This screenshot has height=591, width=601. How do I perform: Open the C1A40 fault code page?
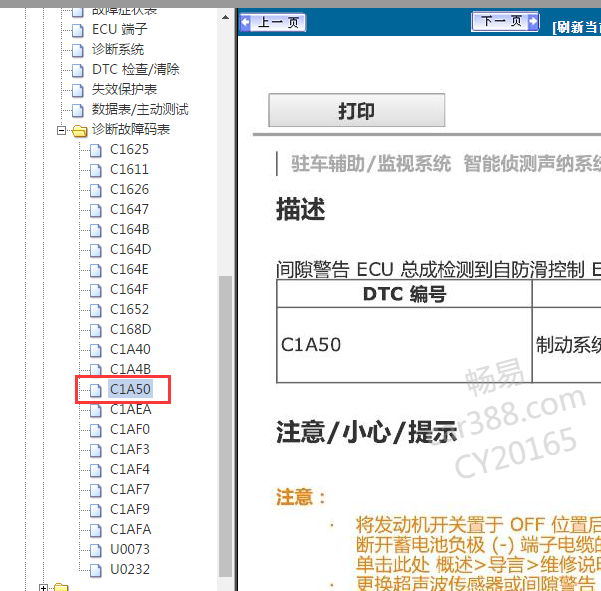coord(130,349)
